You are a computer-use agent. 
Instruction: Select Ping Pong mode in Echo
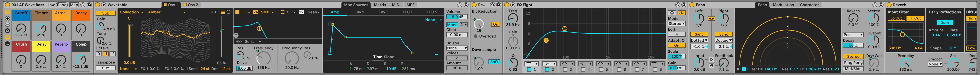tap(853, 62)
